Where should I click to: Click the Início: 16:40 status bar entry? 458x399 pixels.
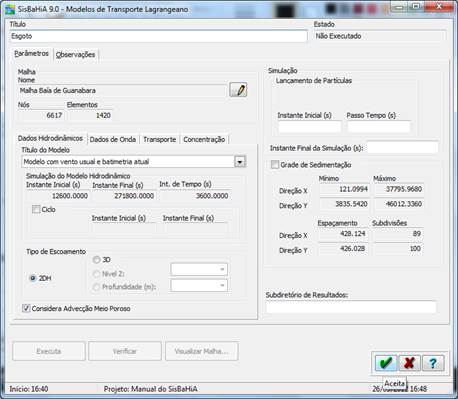(x=29, y=389)
